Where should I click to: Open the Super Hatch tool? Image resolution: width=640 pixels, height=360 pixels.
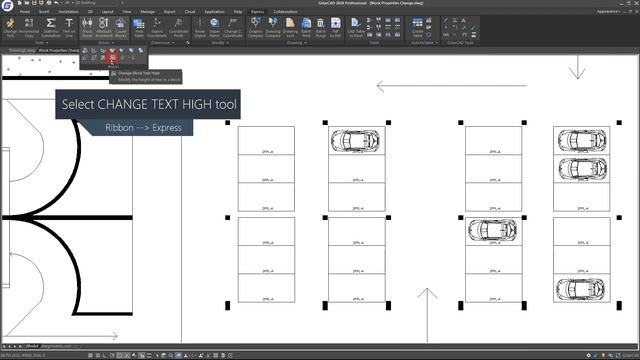coord(215,28)
